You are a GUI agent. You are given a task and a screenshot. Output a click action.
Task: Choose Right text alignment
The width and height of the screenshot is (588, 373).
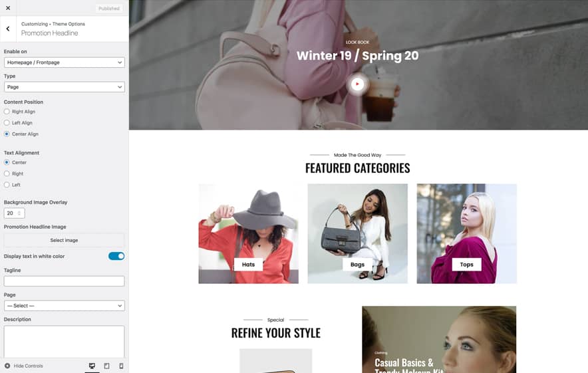pos(7,174)
